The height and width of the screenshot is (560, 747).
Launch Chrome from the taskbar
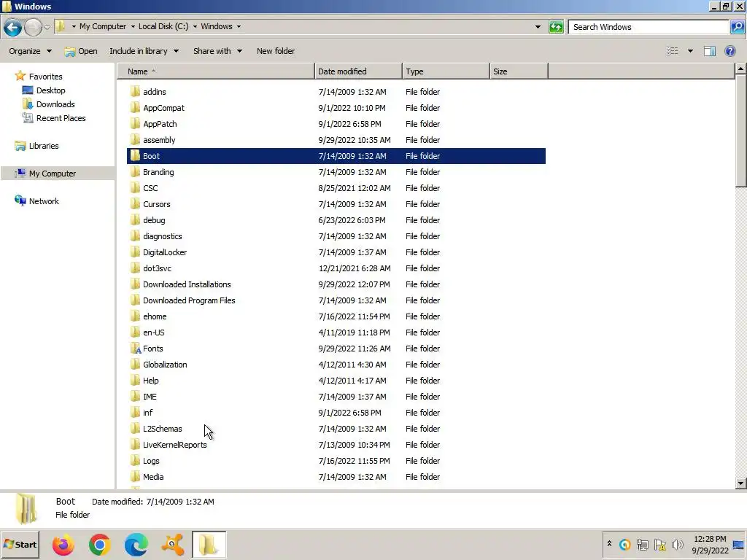[x=99, y=544]
